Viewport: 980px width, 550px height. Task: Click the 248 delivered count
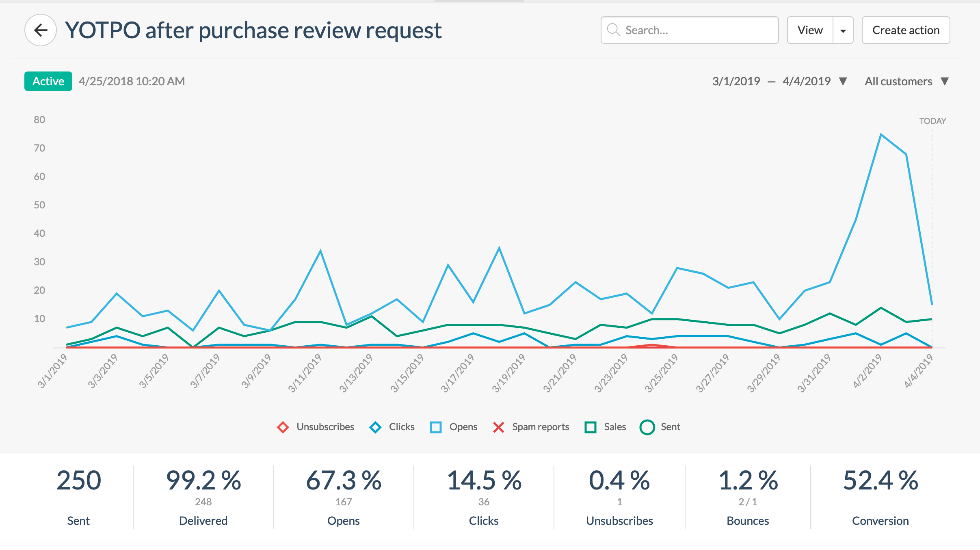(x=203, y=502)
